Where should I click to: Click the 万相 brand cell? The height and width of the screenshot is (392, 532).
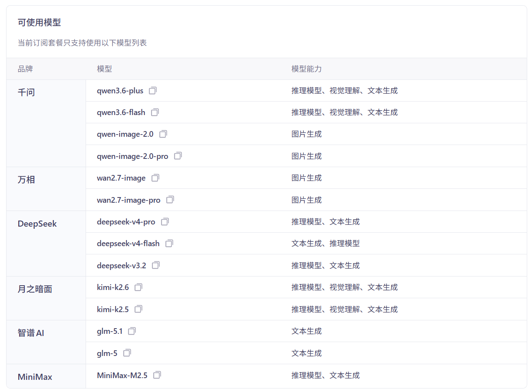(46, 189)
